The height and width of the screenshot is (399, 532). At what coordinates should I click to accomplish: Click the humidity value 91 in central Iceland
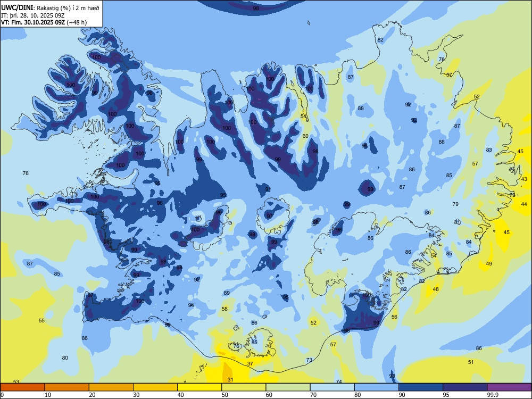point(268,189)
